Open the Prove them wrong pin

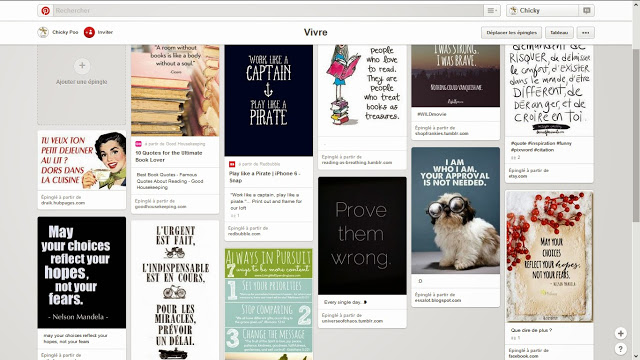click(x=362, y=236)
